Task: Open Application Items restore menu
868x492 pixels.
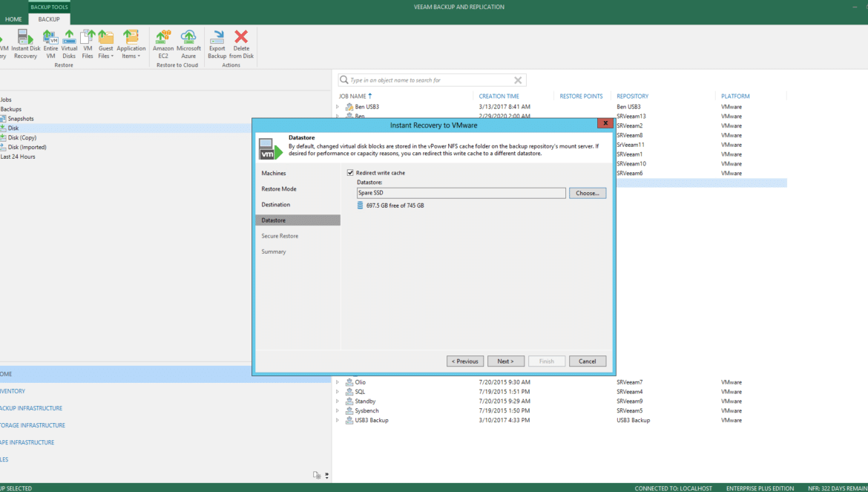Action: (131, 45)
